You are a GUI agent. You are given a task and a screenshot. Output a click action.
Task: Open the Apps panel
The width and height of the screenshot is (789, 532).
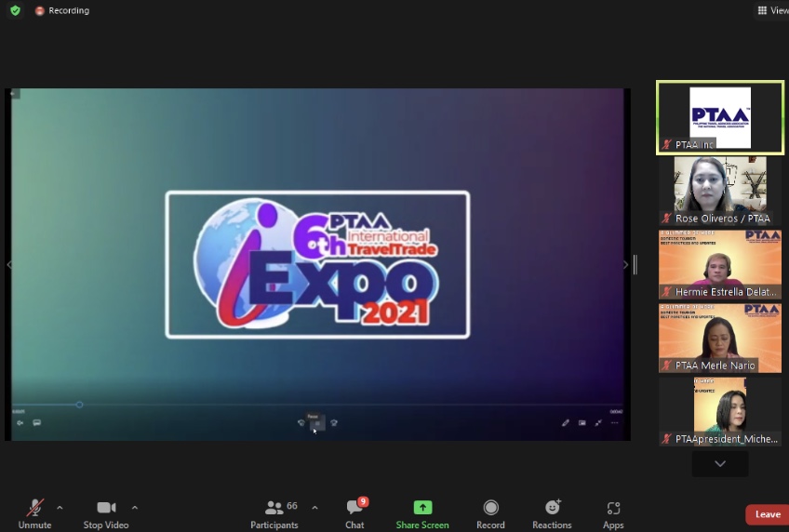[x=613, y=513]
